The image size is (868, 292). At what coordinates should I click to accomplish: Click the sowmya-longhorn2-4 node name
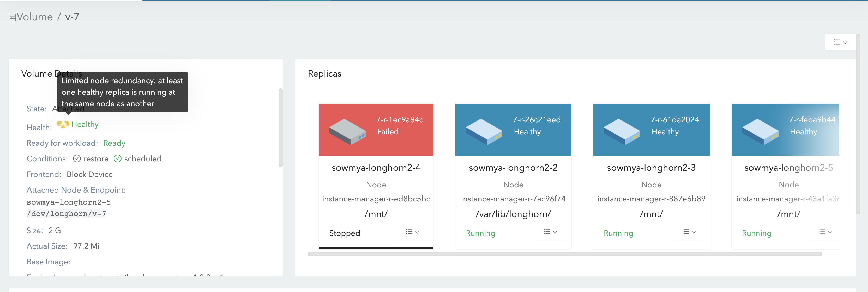[x=376, y=168]
